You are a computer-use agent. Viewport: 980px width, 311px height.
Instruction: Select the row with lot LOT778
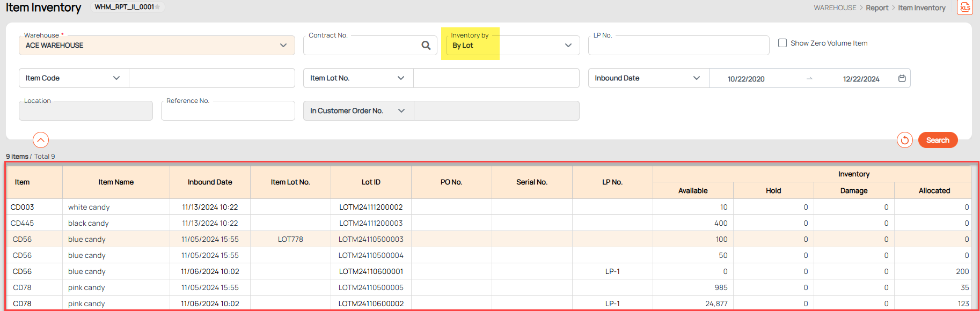point(290,239)
